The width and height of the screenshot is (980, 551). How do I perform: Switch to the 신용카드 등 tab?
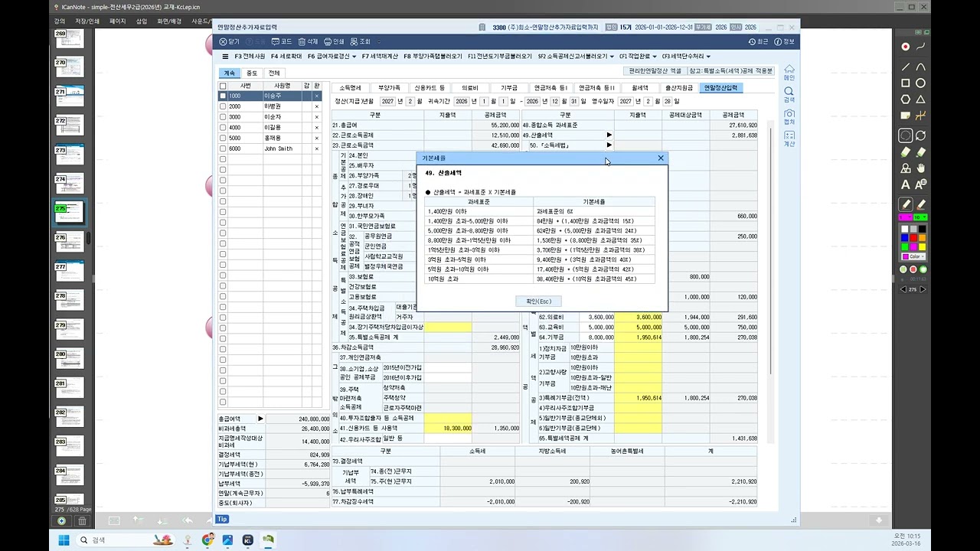tap(429, 88)
